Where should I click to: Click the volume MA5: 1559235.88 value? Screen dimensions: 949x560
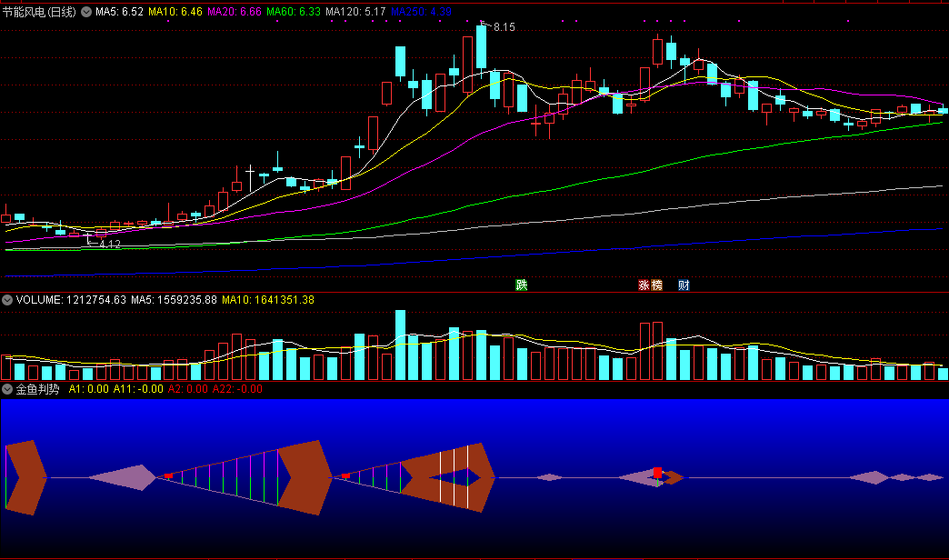[174, 300]
